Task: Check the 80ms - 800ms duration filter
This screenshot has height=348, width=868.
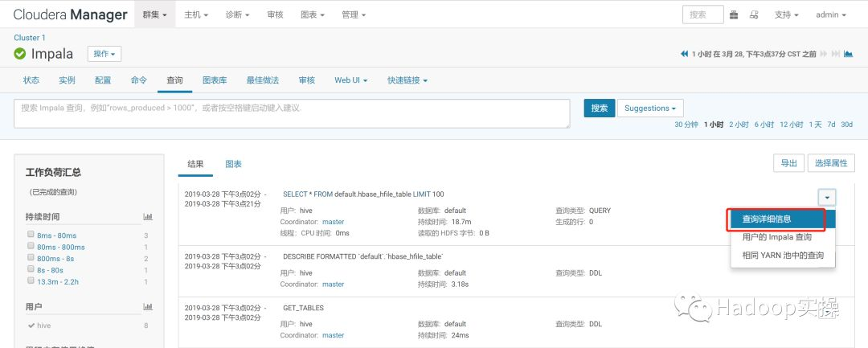Action: [31, 246]
